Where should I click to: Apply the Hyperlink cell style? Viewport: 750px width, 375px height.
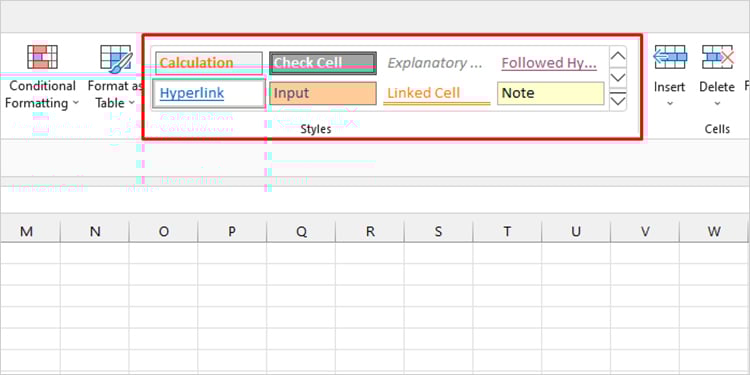[x=209, y=93]
